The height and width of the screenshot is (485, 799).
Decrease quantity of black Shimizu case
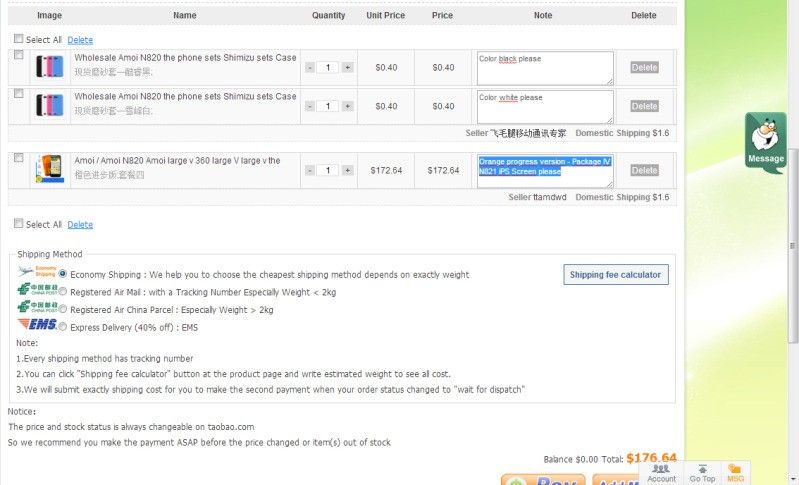click(310, 67)
